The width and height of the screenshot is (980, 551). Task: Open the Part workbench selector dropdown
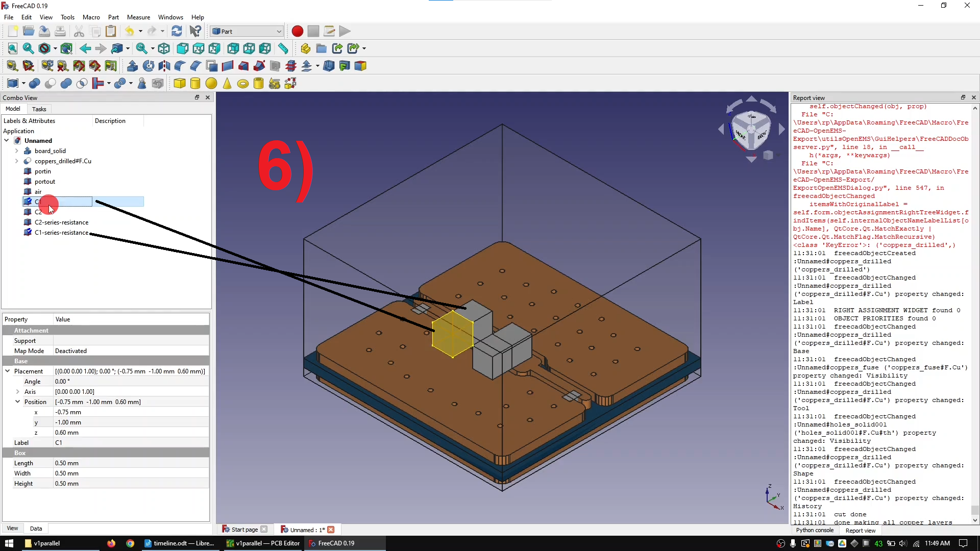(x=279, y=31)
